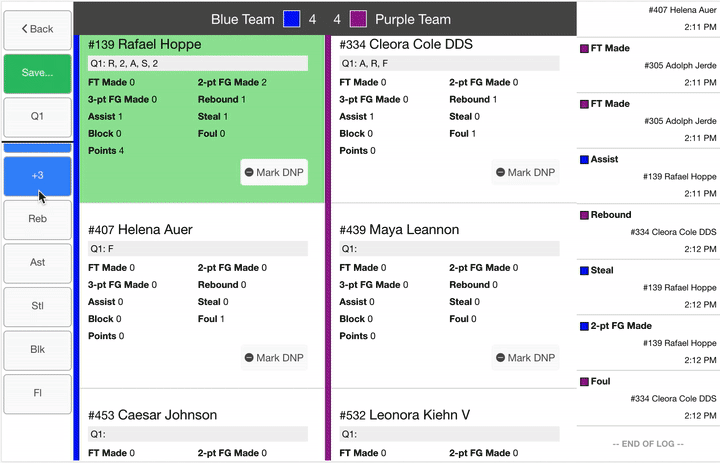
Task: Select the Blk block stat button
Action: click(37, 350)
